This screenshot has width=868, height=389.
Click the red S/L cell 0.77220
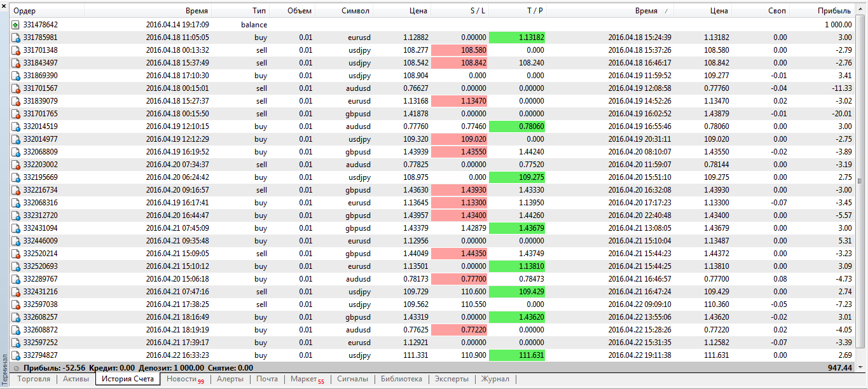click(x=459, y=330)
